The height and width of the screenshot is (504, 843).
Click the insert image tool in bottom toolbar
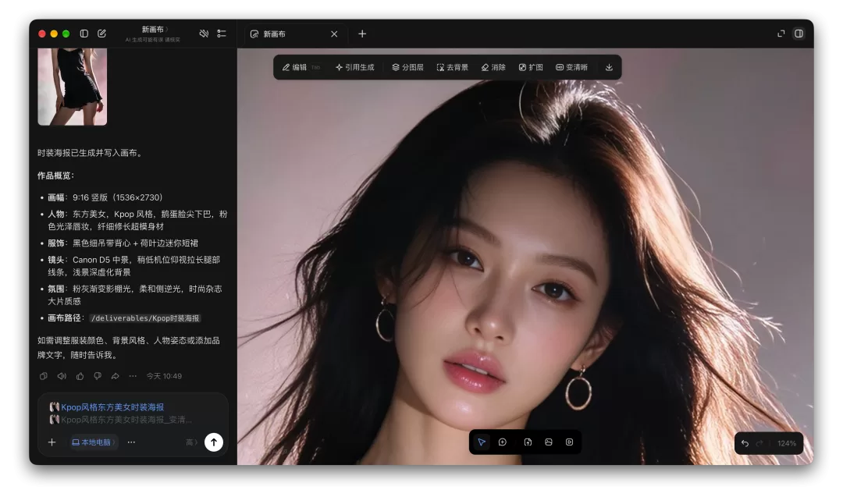[549, 442]
